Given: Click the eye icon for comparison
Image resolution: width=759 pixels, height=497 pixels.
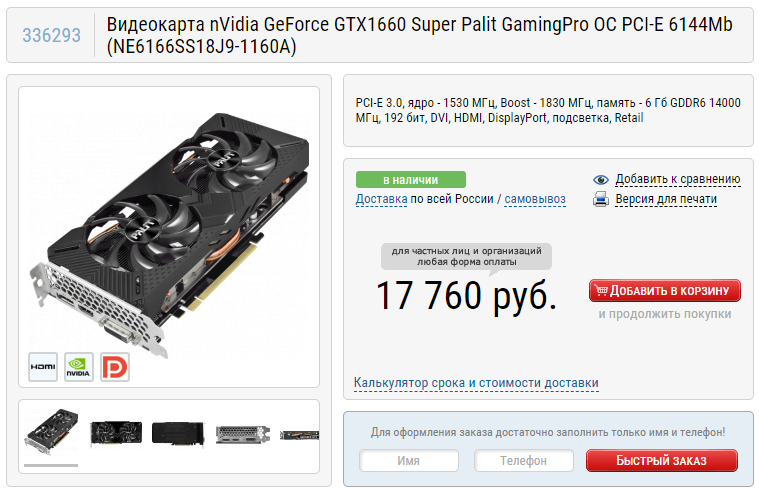Looking at the screenshot, I should [601, 180].
